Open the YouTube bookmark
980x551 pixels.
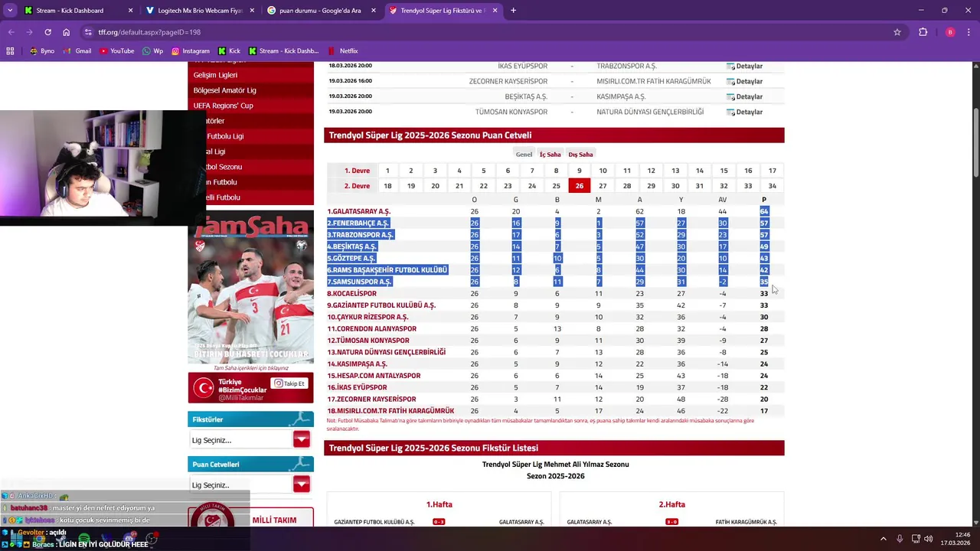(116, 51)
